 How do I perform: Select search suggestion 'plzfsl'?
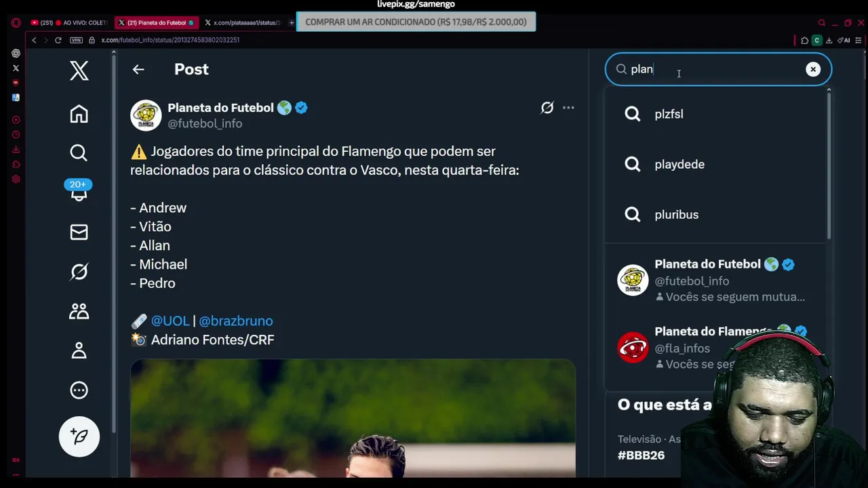tap(716, 114)
